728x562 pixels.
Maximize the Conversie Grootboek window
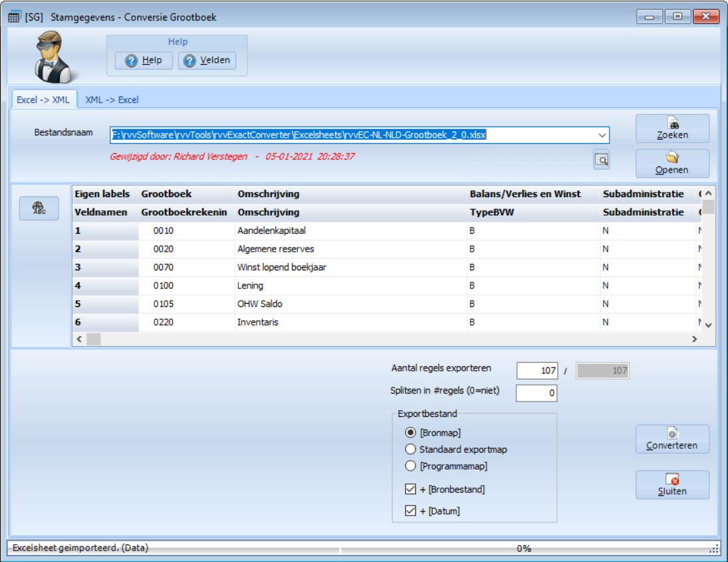pyautogui.click(x=677, y=17)
